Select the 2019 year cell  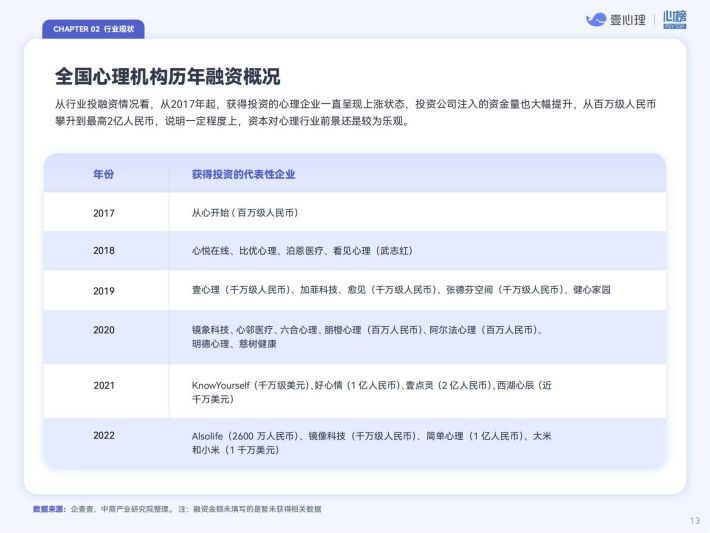point(104,291)
